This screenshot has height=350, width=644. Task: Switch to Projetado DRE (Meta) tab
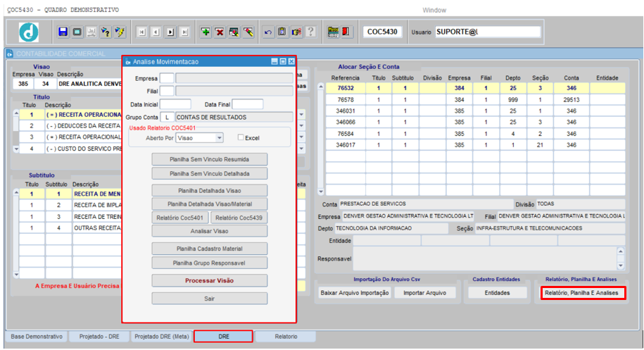pyautogui.click(x=162, y=337)
